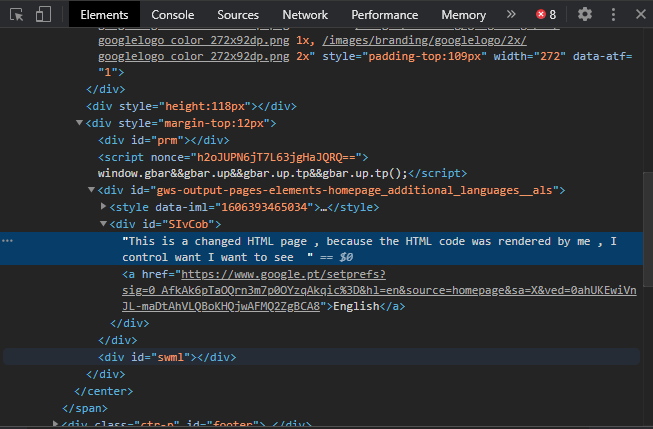Switch to the Network tab
This screenshot has height=429, width=653.
tap(305, 15)
